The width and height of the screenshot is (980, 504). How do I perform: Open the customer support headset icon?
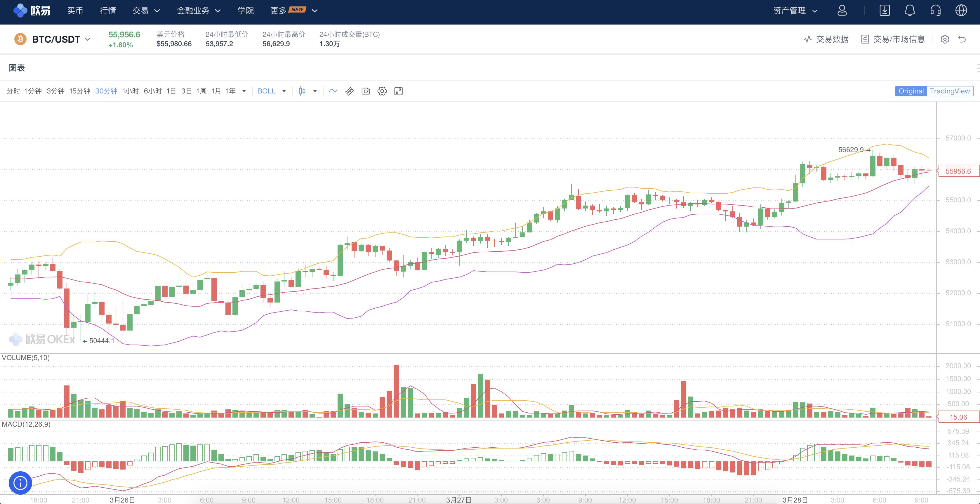936,11
